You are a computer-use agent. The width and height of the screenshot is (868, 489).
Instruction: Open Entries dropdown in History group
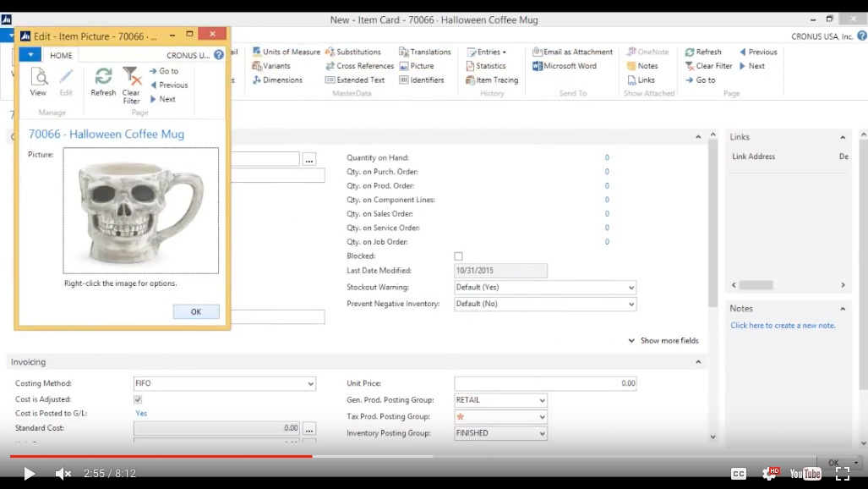pyautogui.click(x=487, y=52)
